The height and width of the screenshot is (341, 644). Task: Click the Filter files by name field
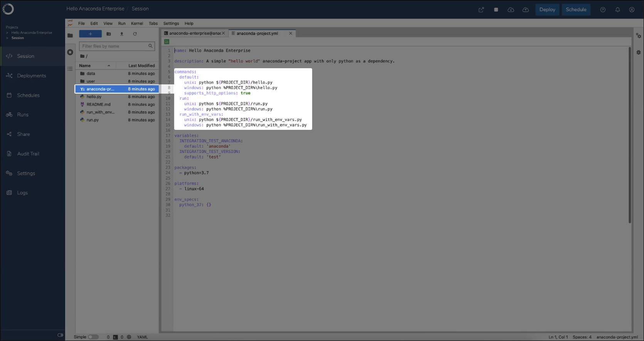(117, 46)
